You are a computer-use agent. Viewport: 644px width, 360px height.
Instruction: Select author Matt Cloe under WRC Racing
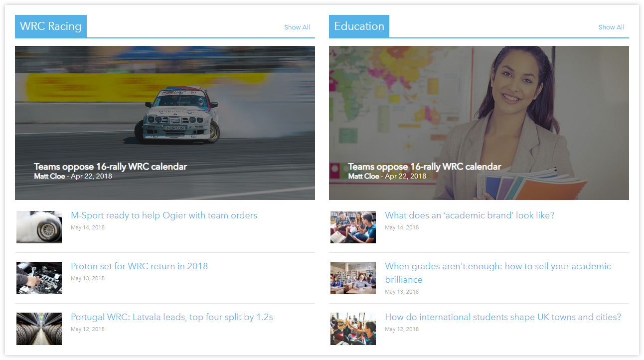tap(49, 176)
